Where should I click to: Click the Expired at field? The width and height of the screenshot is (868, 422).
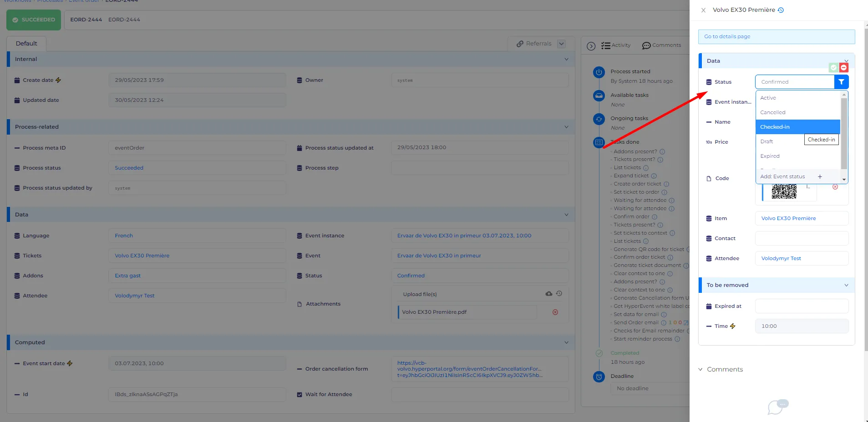pos(802,306)
